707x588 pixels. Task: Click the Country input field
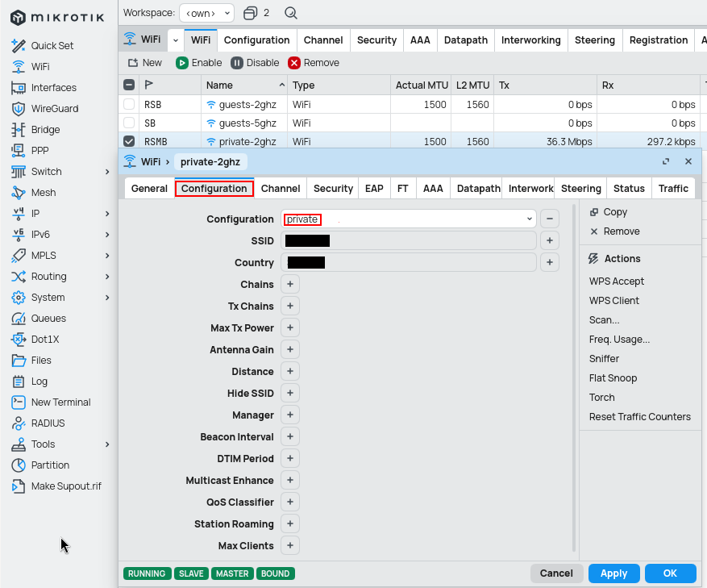click(409, 262)
